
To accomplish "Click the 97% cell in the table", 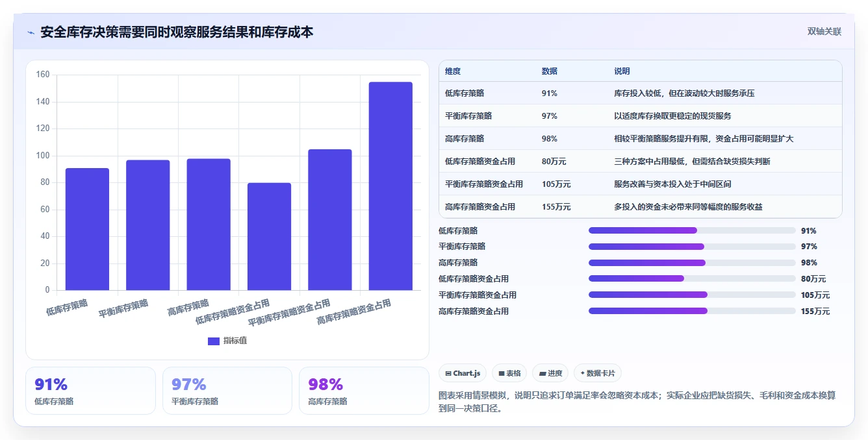I will 549,116.
